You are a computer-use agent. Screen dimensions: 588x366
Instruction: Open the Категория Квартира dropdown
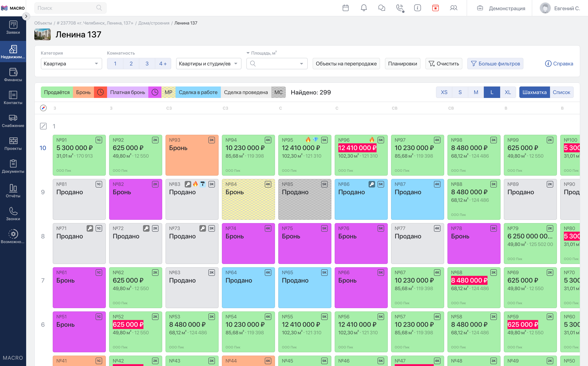[x=71, y=64]
